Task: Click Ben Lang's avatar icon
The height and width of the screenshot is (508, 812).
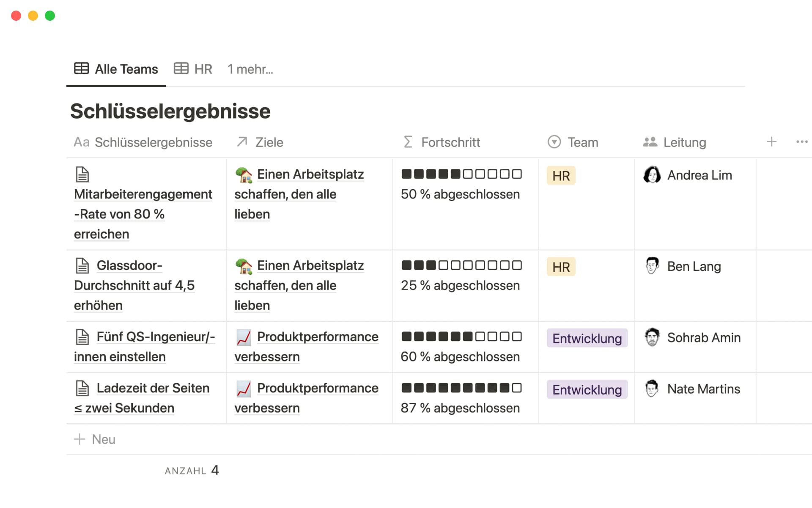Action: tap(652, 266)
